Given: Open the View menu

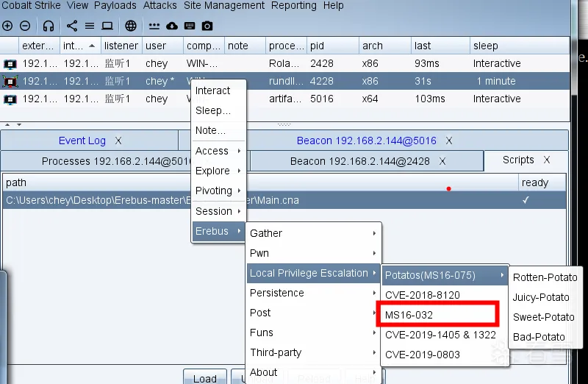Looking at the screenshot, I should pos(78,5).
